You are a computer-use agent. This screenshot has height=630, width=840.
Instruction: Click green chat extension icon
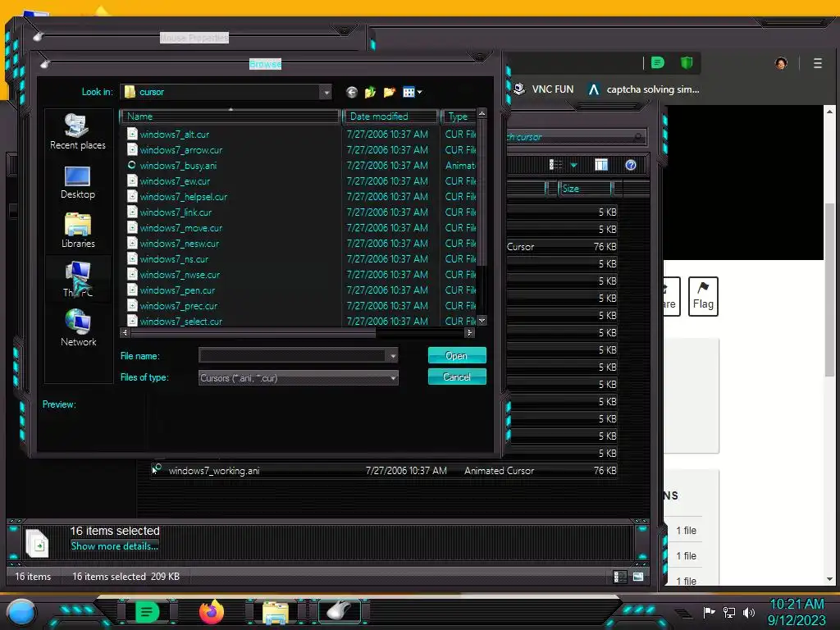click(658, 63)
